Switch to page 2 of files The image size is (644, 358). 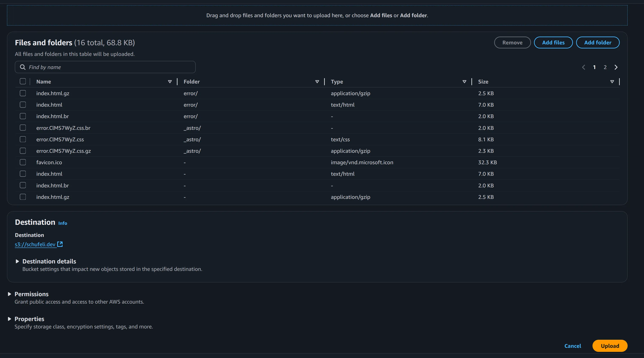coord(605,67)
